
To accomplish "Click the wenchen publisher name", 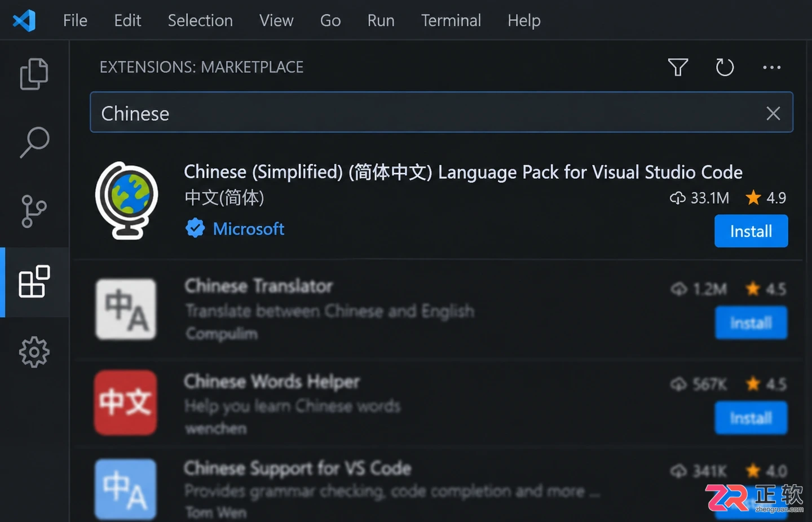I will (x=216, y=428).
